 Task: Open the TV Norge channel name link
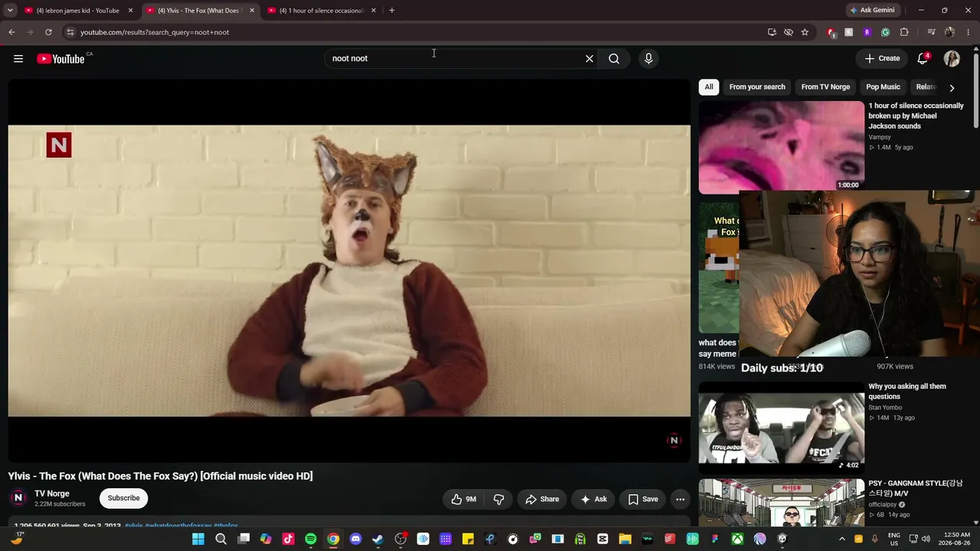[x=52, y=494]
